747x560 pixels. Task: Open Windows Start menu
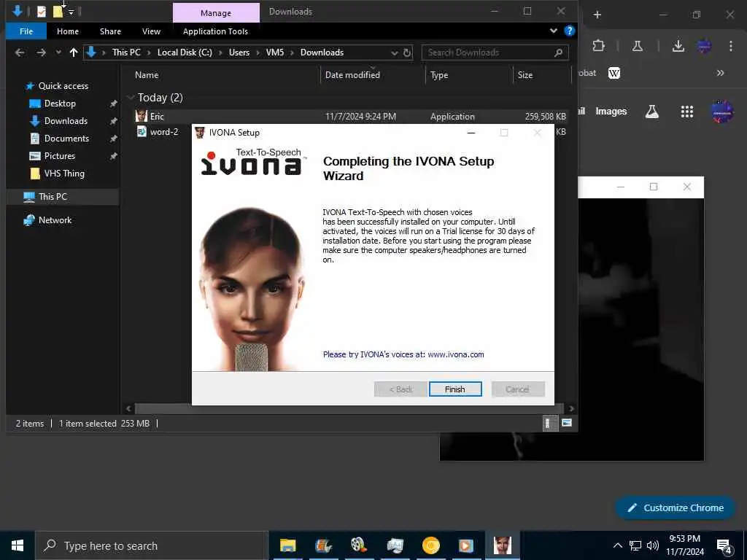18,545
